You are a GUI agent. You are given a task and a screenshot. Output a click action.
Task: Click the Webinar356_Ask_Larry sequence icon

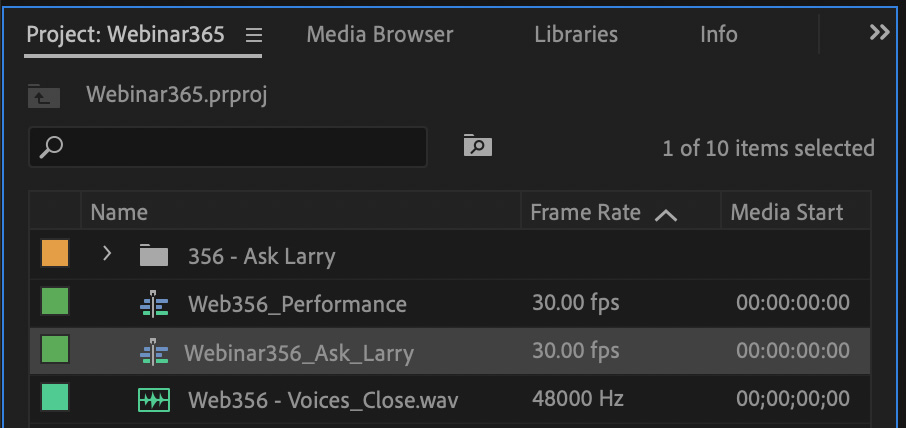coord(153,352)
